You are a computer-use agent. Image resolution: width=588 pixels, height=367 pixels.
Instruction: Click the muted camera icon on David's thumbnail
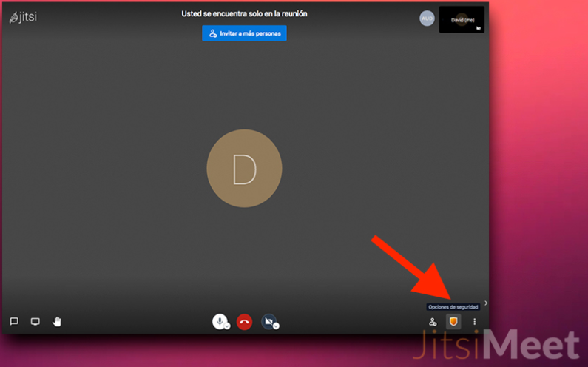(x=479, y=28)
